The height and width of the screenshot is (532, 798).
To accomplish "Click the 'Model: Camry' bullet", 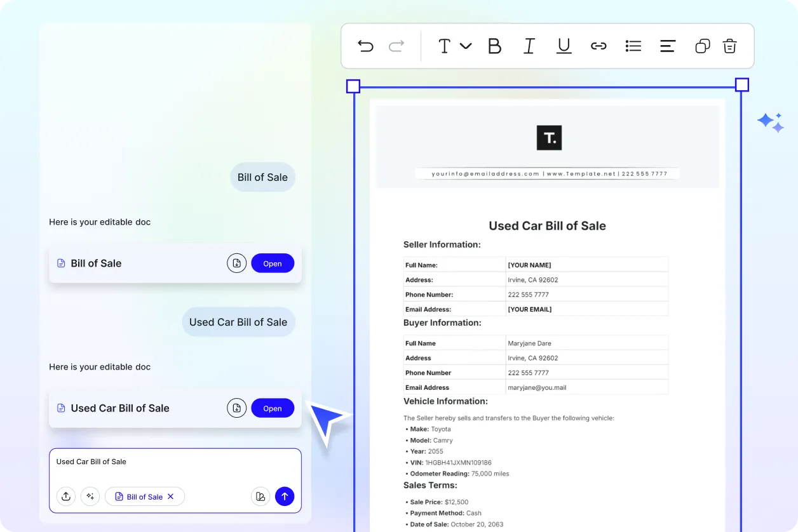I will point(429,441).
